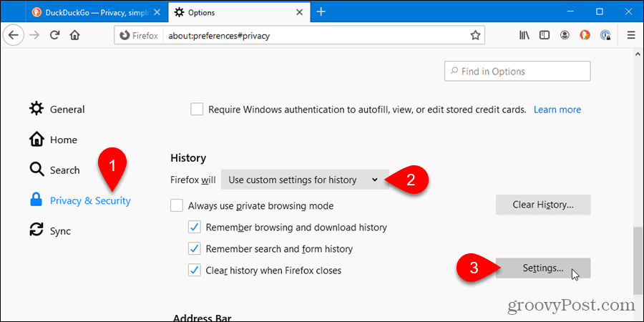Open the Library toolbar icon
Image resolution: width=644 pixels, height=322 pixels.
[x=525, y=35]
